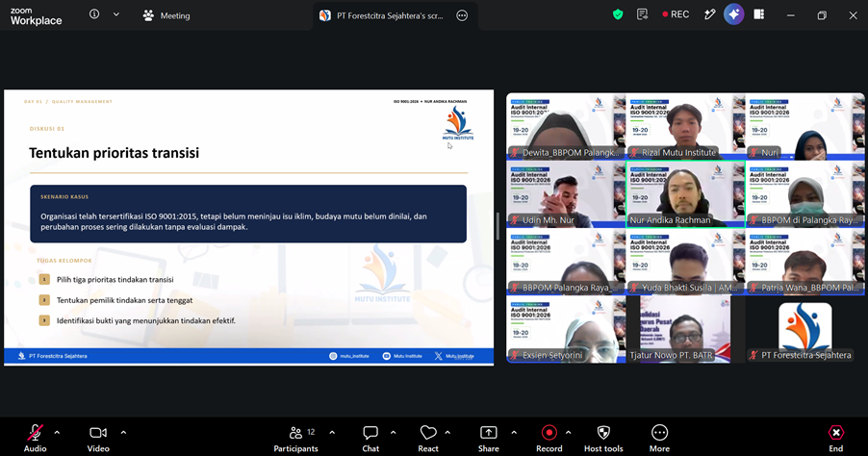This screenshot has width=868, height=456.
Task: Click slide item Tentukan pemilik tindakan serta tenggat
Action: 124,300
